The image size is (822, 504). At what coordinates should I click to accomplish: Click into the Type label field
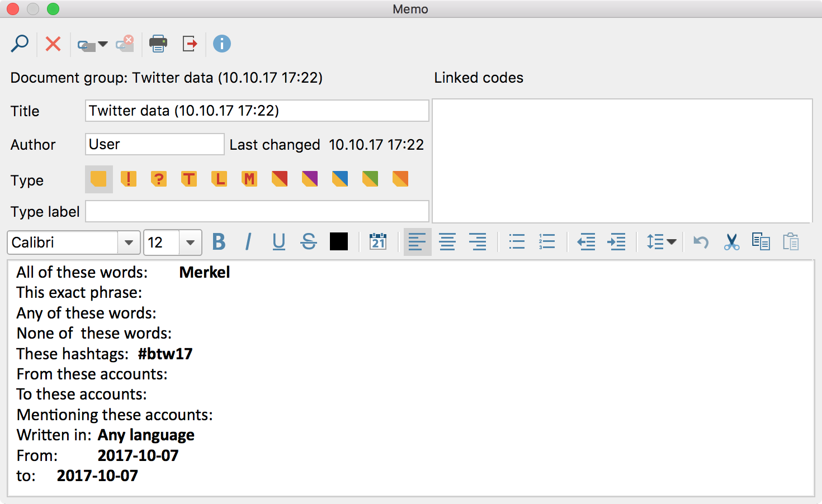point(257,211)
